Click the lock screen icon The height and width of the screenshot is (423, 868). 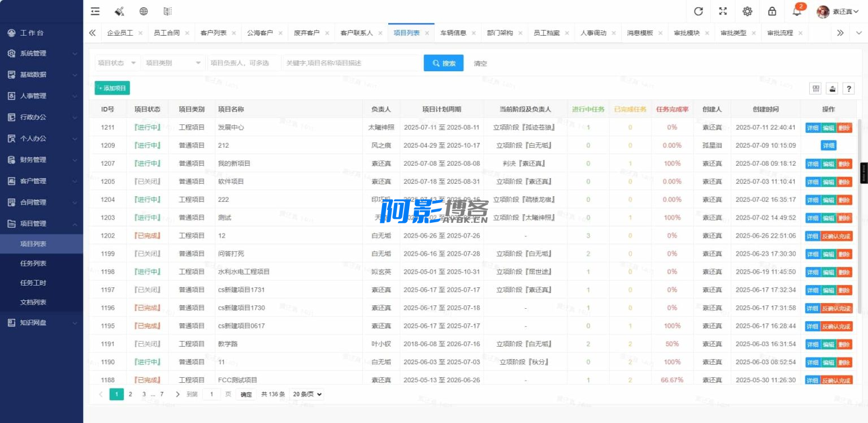[x=772, y=11]
